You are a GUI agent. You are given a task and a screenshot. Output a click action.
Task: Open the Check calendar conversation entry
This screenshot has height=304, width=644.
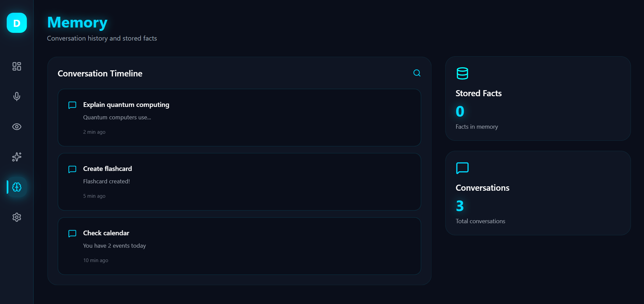[x=239, y=246]
